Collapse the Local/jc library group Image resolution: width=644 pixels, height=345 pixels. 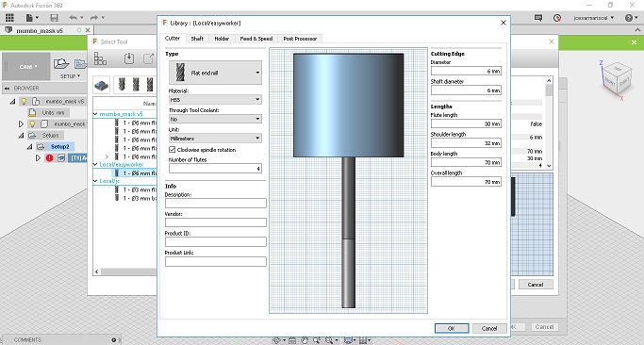pos(95,181)
